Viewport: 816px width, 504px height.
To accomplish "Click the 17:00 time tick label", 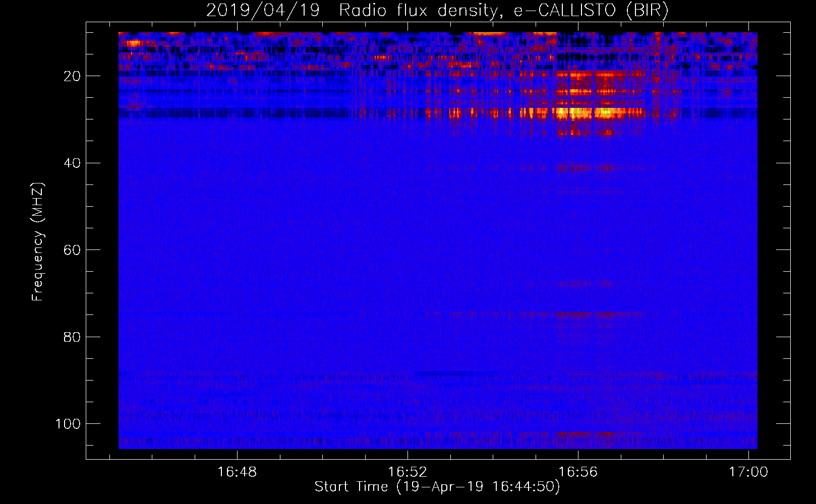I will click(x=748, y=472).
